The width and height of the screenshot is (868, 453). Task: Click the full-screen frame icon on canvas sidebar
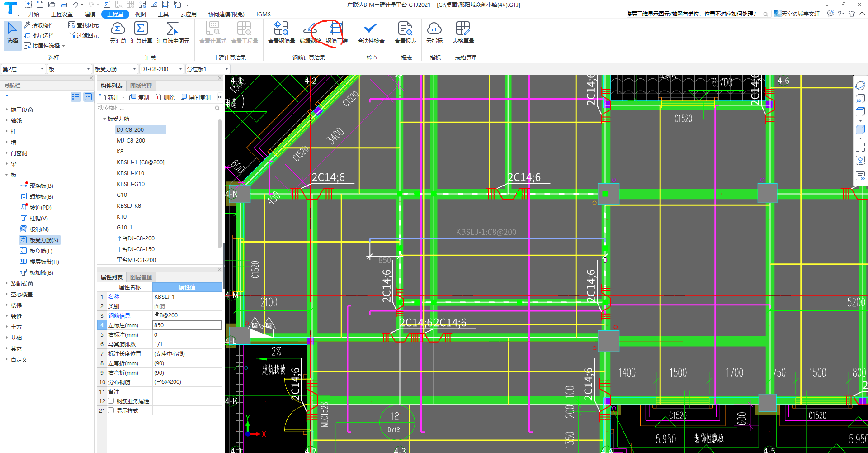point(860,147)
